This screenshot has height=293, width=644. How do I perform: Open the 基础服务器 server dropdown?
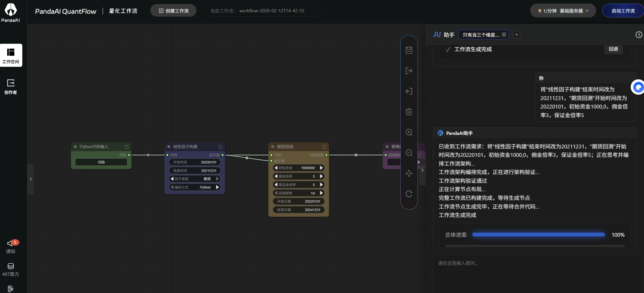coord(563,11)
